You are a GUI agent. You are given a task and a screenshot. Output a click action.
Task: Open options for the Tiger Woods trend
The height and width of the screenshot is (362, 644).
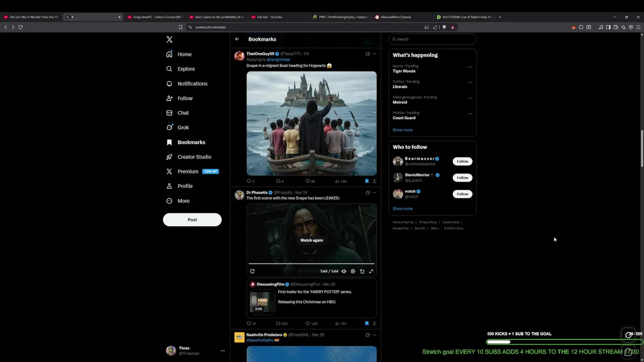pyautogui.click(x=470, y=67)
